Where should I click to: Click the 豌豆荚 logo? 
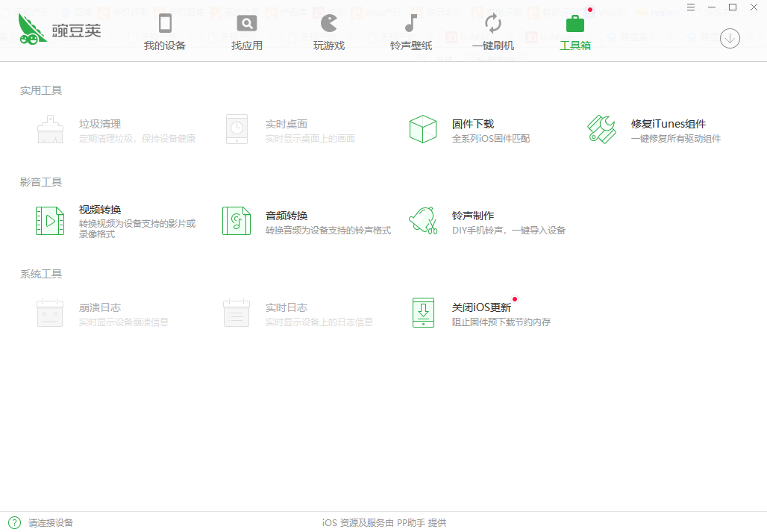tap(60, 30)
